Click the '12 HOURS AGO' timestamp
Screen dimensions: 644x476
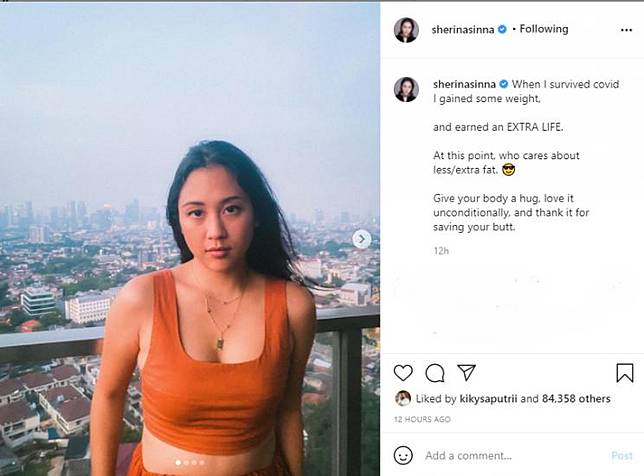click(x=423, y=419)
